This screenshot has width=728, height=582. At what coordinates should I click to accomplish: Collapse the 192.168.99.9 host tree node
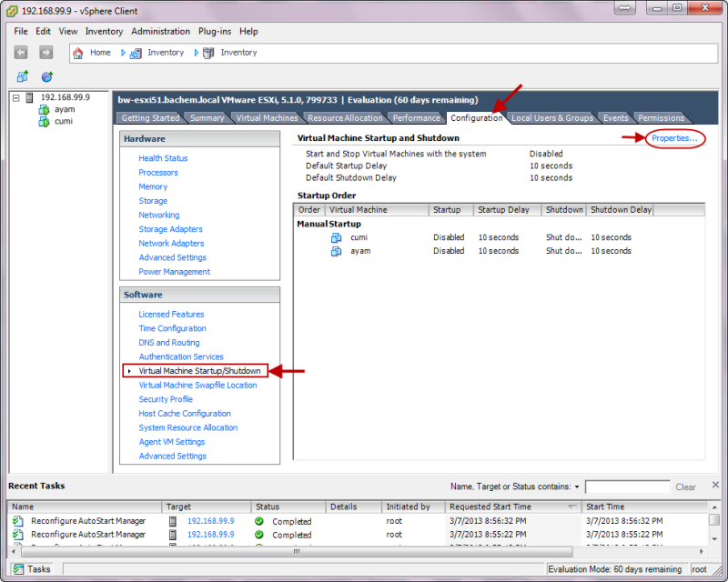click(16, 98)
